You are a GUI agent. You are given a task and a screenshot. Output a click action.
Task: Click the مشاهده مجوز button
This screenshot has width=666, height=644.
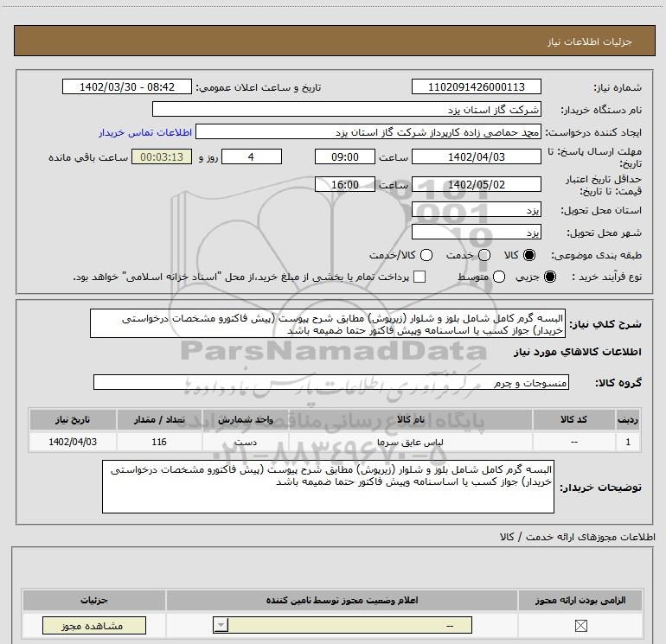94,626
